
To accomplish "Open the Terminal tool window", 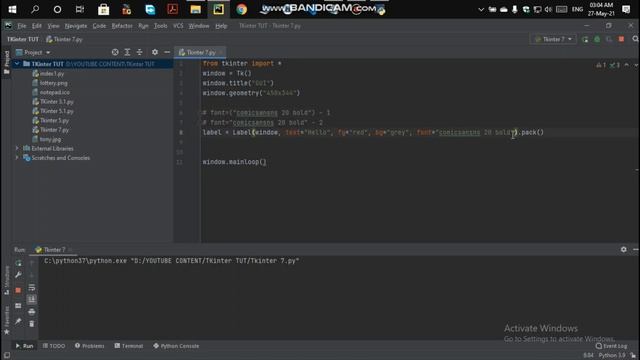I will (129, 346).
